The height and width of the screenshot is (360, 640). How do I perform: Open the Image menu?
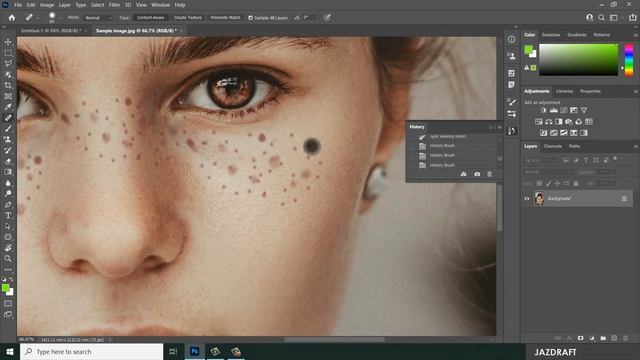click(47, 5)
